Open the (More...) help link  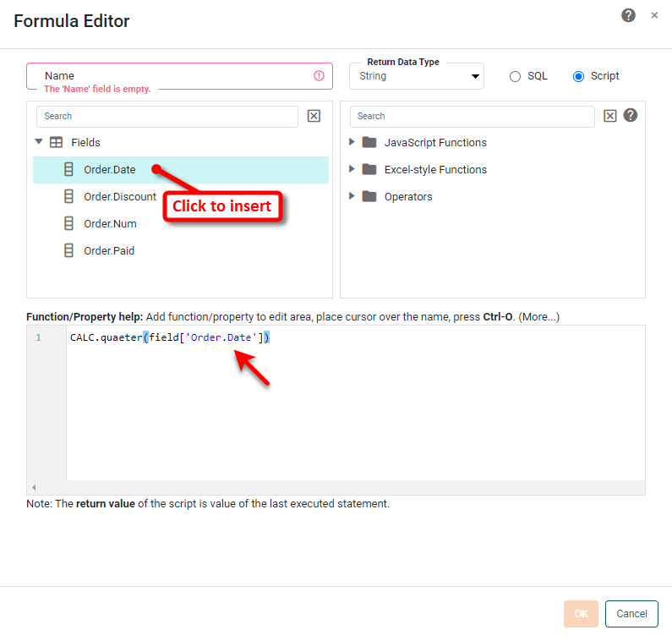tap(539, 317)
